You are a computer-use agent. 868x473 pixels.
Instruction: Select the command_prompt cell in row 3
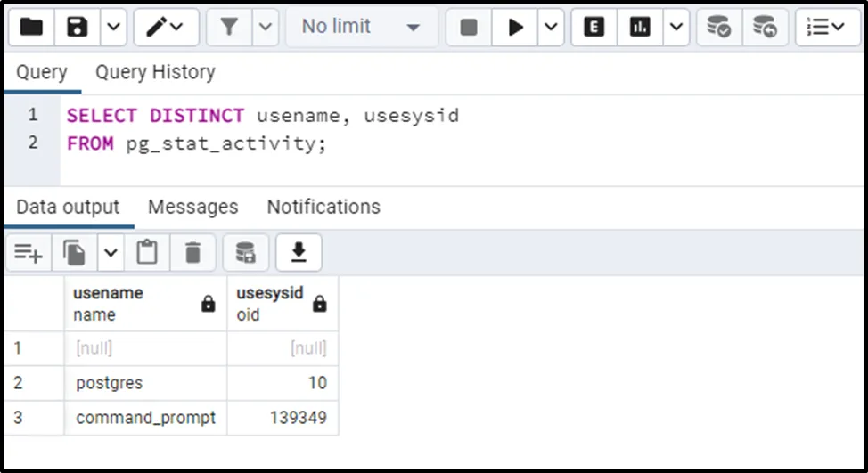[145, 418]
